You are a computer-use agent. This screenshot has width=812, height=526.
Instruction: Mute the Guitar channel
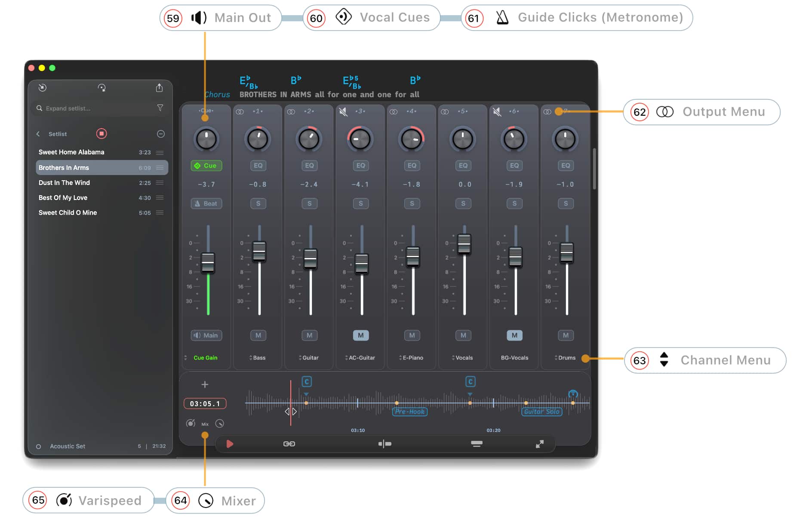[309, 335]
